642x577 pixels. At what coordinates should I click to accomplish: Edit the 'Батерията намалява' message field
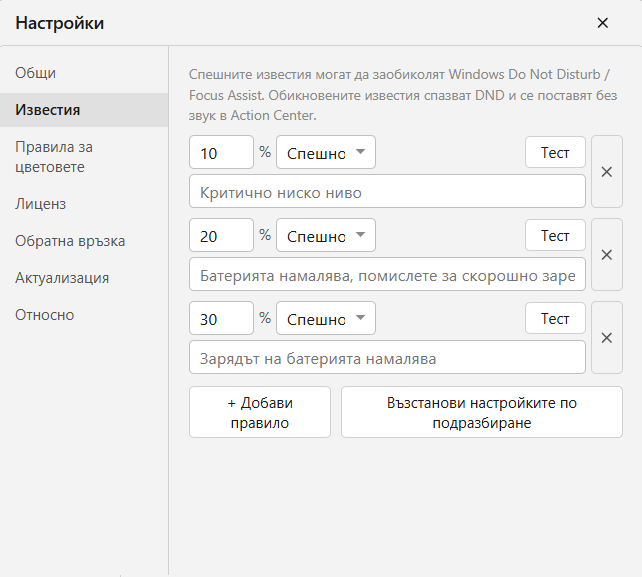point(387,274)
